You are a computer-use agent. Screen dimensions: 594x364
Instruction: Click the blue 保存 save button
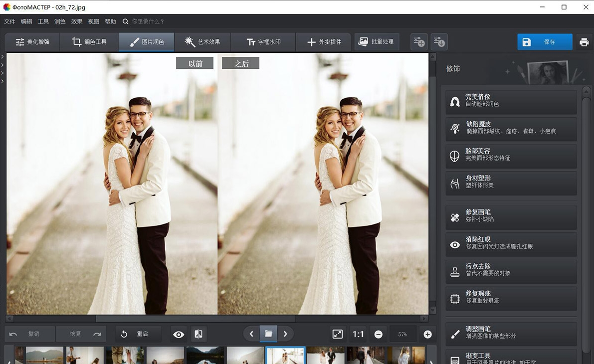[545, 42]
